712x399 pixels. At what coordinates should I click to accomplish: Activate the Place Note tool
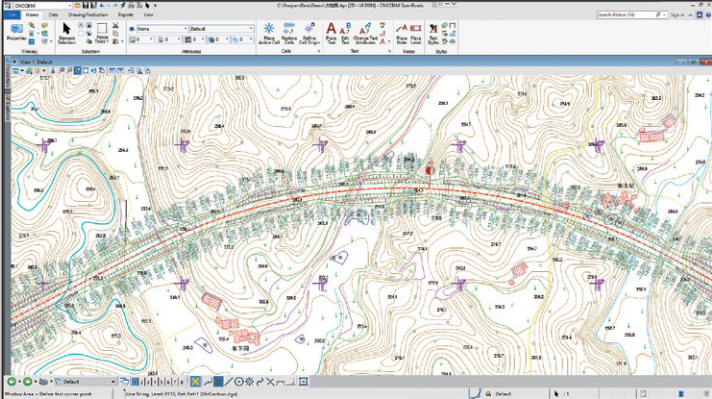[x=402, y=34]
